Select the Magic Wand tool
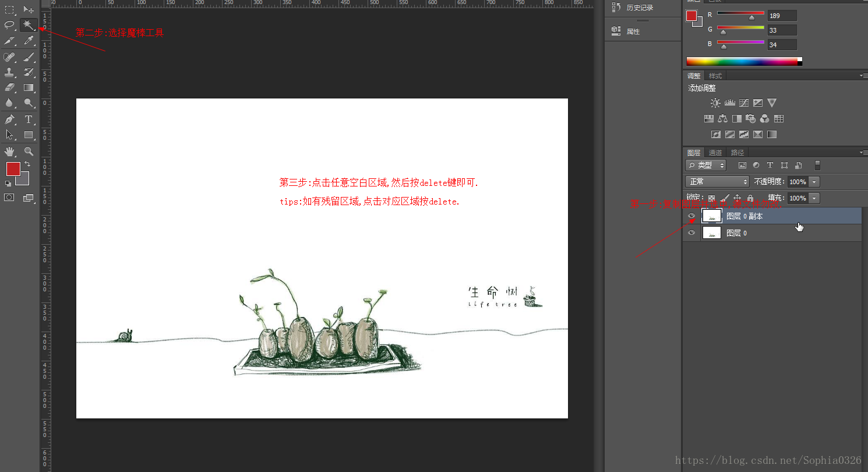The height and width of the screenshot is (472, 868). (28, 24)
